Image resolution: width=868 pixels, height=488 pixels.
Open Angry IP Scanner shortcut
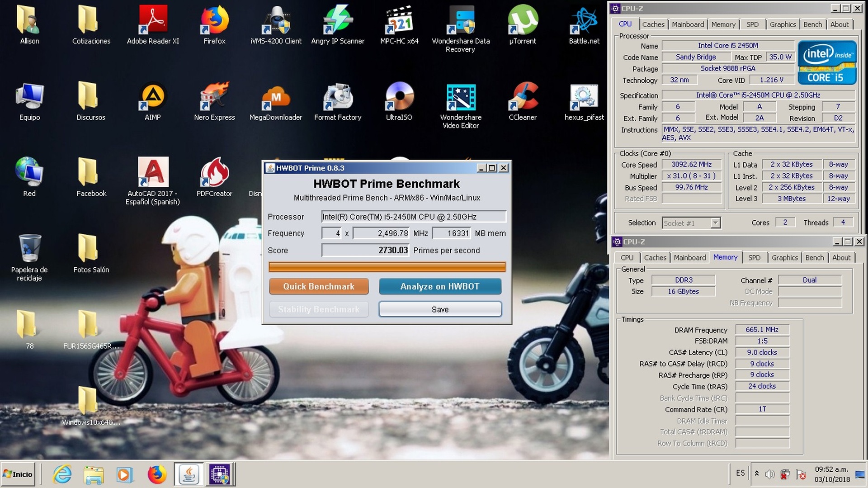tap(338, 25)
